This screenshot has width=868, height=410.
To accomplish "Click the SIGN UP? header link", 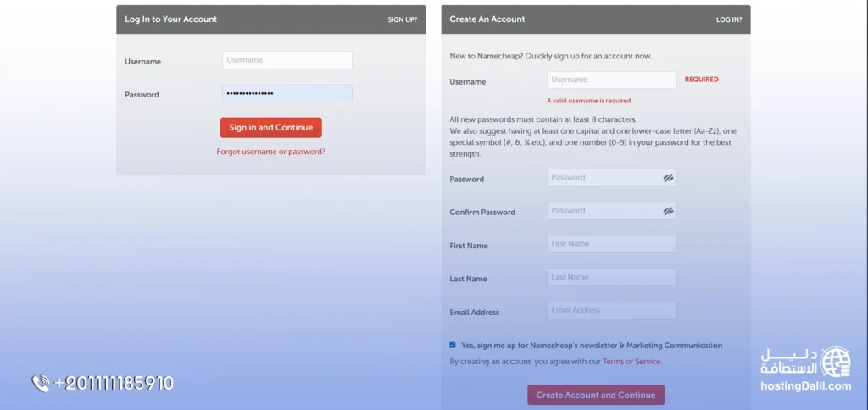I will (x=402, y=19).
